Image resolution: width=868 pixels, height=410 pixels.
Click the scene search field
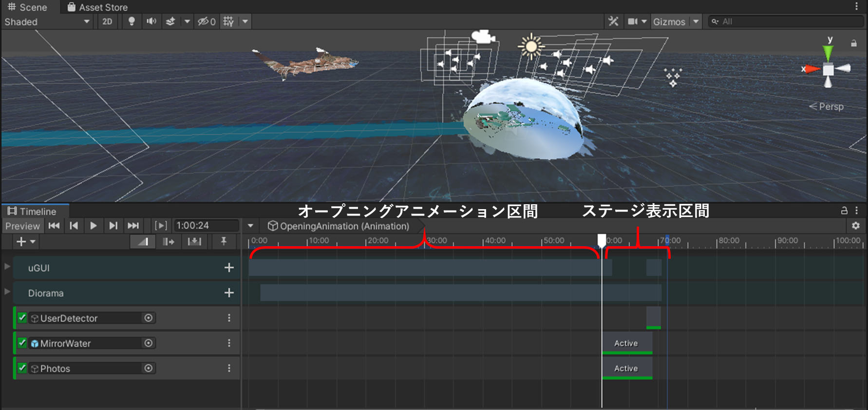click(786, 21)
